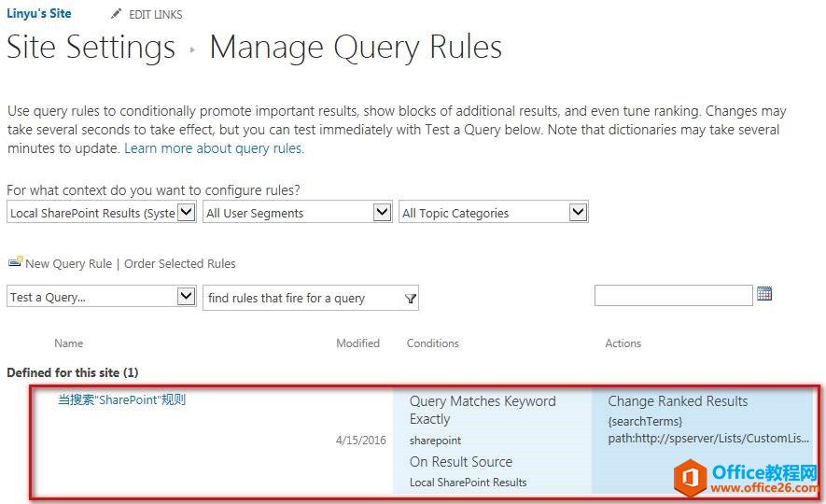Open the All Topic Categories dropdown
The height and width of the screenshot is (504, 826).
(493, 213)
